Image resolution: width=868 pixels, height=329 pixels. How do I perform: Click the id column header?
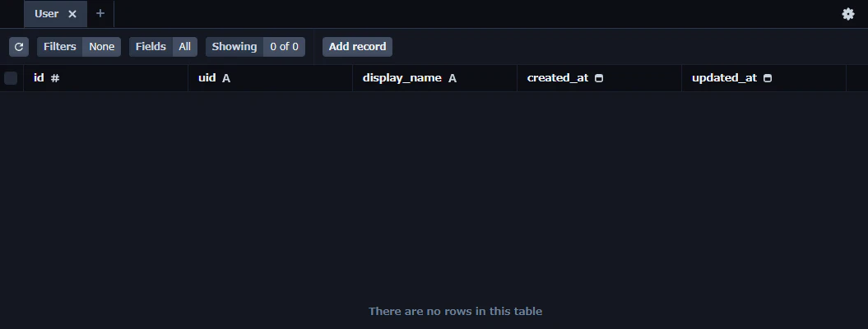click(106, 78)
